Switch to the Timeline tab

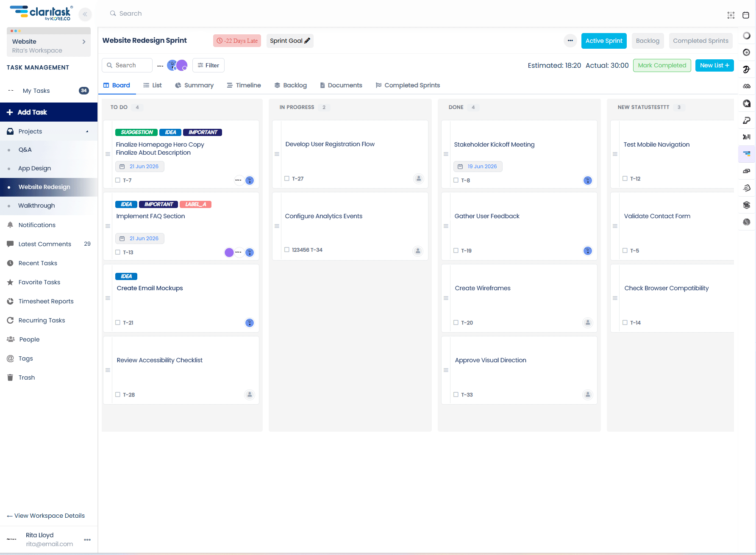pos(244,85)
